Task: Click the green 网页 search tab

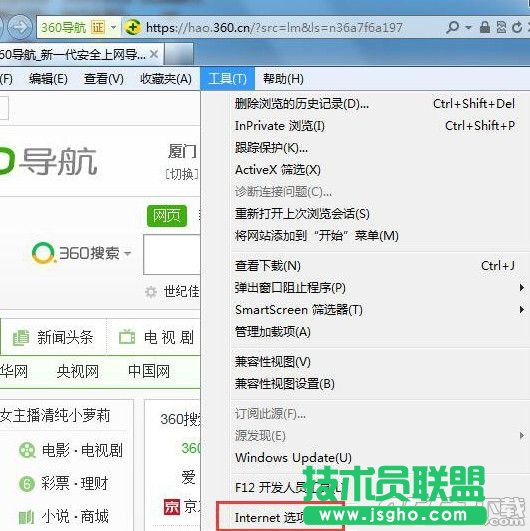Action: tap(167, 215)
